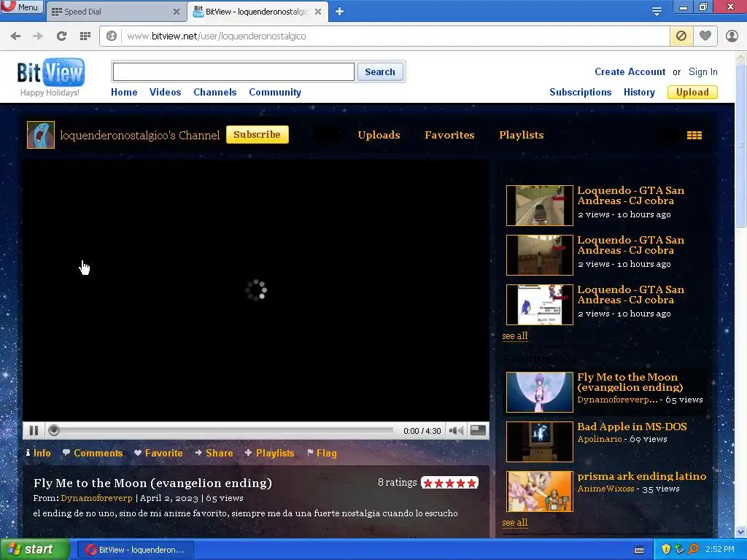Add page to bookmarks with heart icon
The image size is (747, 560).
pyautogui.click(x=705, y=36)
